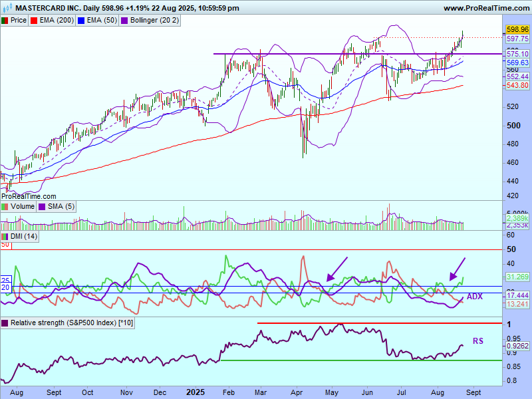Click the upper Bollinger value 597.75
Screen dimensions: 532x399
pos(517,39)
